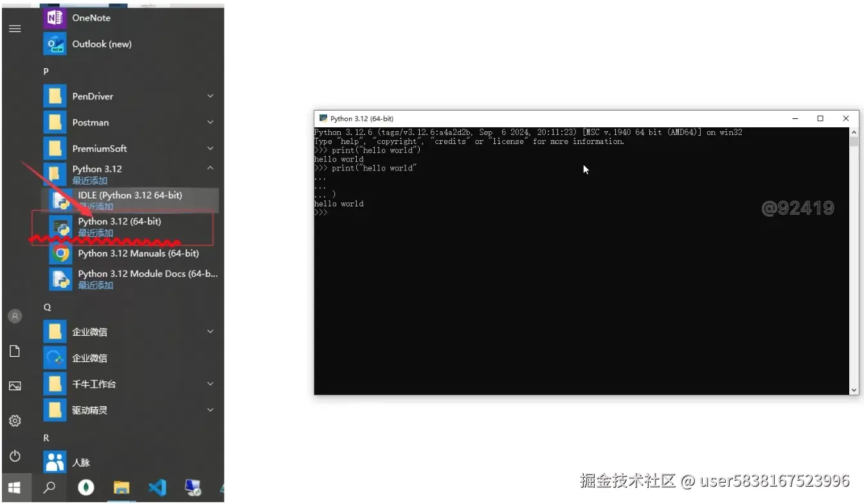Open Documents from Start sidebar

click(15, 351)
